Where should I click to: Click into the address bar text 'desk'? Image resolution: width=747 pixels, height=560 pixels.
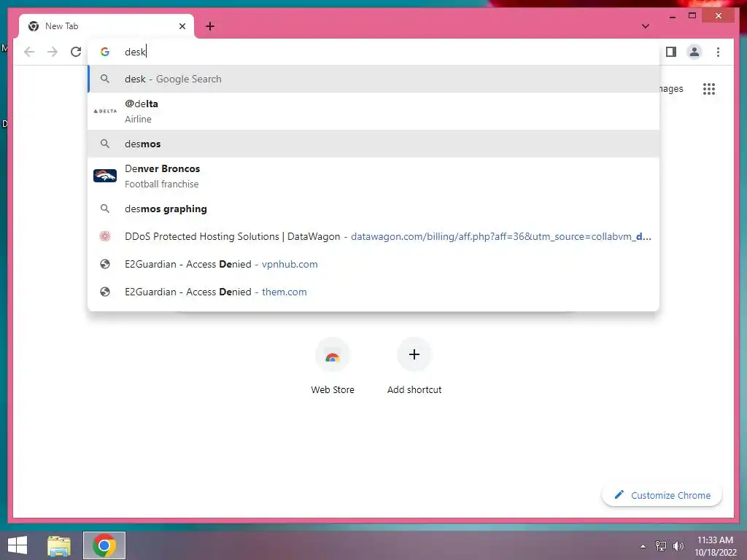coord(135,52)
